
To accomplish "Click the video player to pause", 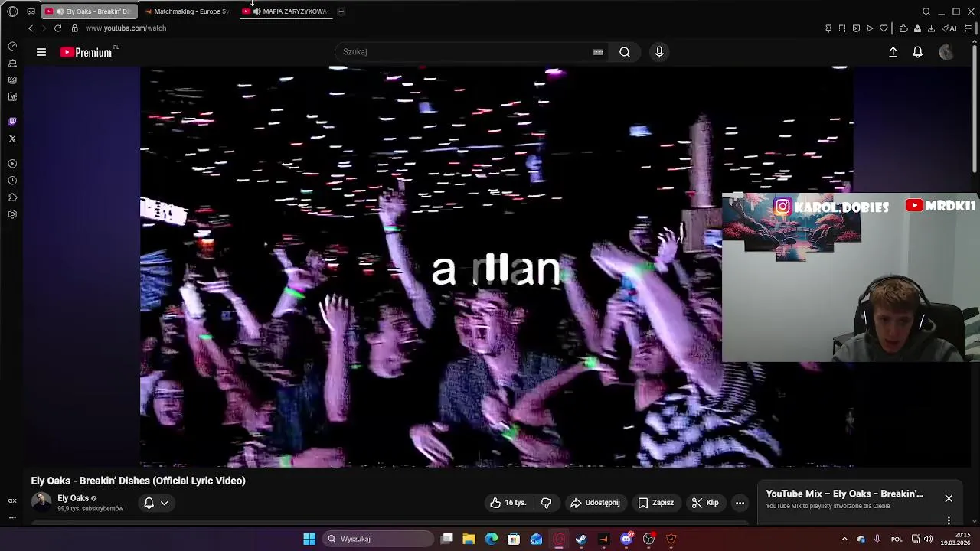I will (x=496, y=267).
